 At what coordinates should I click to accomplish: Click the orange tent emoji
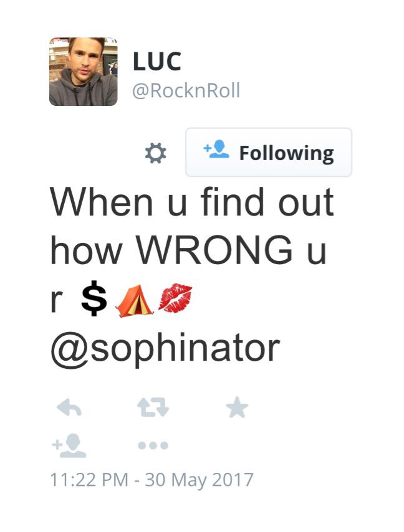pyautogui.click(x=135, y=300)
